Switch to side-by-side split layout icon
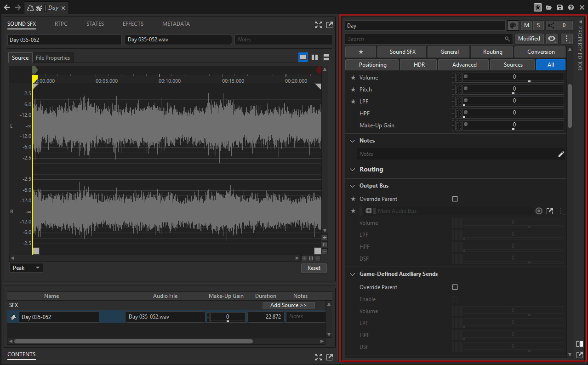 coord(315,57)
